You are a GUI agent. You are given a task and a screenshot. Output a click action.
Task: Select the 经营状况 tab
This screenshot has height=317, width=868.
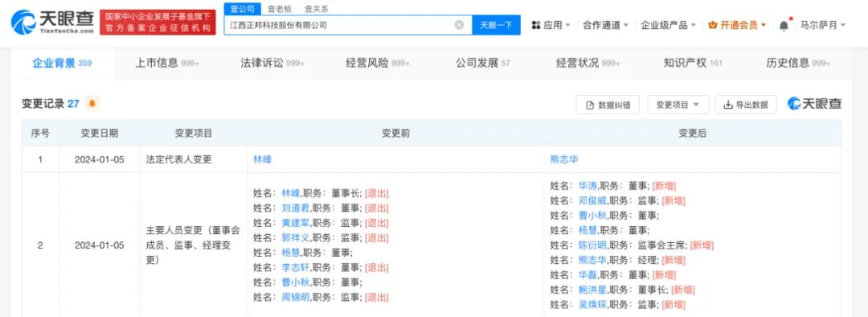[588, 64]
